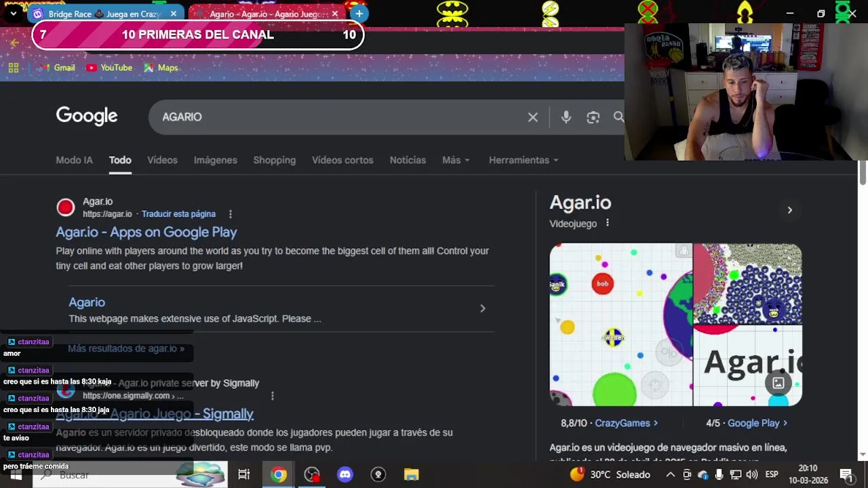Open the CrazyGames rating link
The height and width of the screenshot is (488, 868).
tap(626, 423)
